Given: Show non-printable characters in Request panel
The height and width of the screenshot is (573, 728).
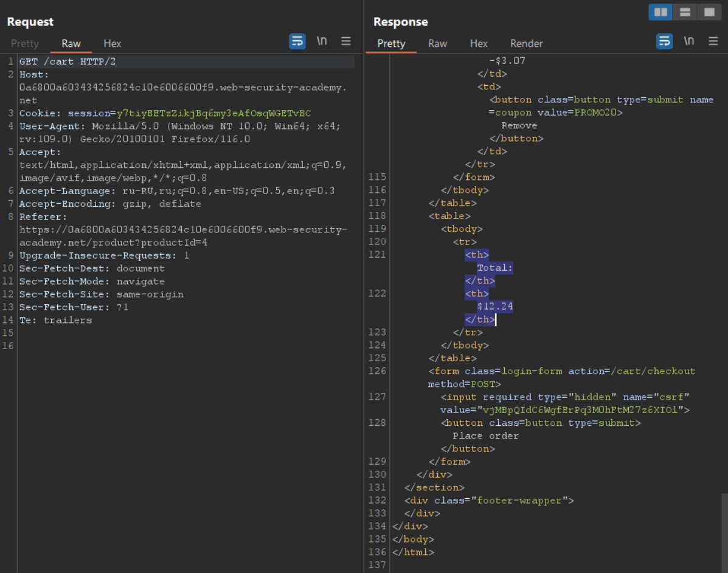Looking at the screenshot, I should click(322, 41).
